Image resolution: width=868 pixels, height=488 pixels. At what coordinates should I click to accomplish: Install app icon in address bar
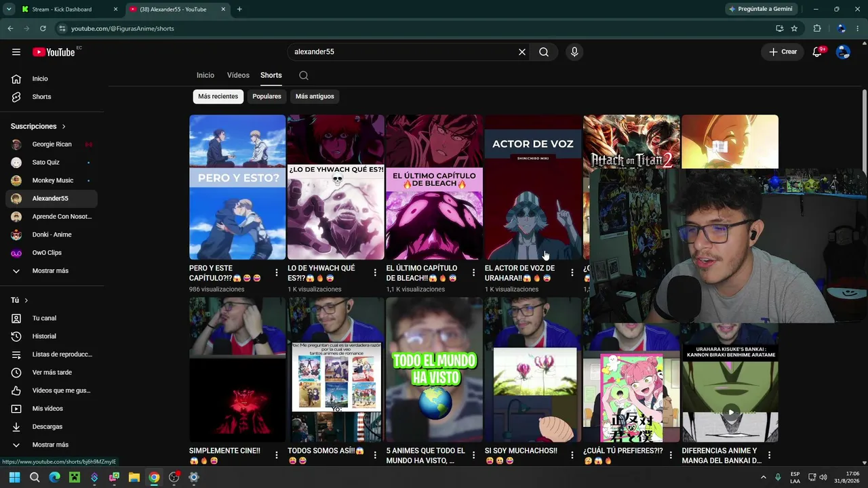click(x=779, y=28)
